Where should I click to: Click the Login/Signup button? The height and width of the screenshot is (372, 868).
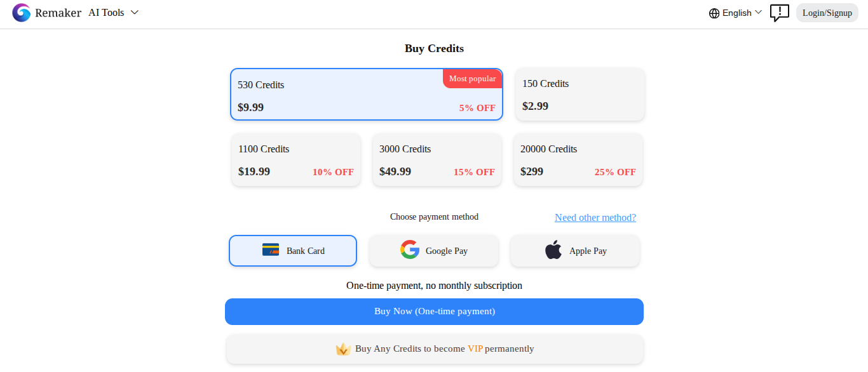(827, 13)
